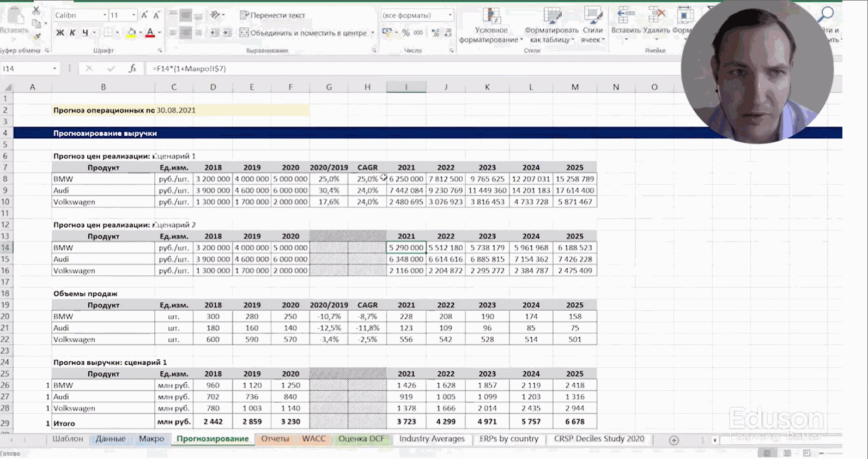Click the formula bar confirm checkmark
This screenshot has width=868, height=459.
[111, 69]
